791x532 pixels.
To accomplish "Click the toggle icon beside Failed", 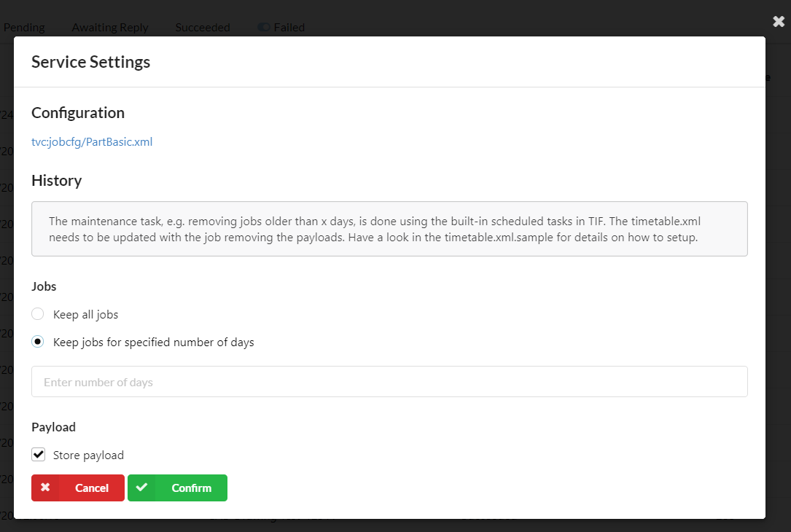I will tap(264, 28).
